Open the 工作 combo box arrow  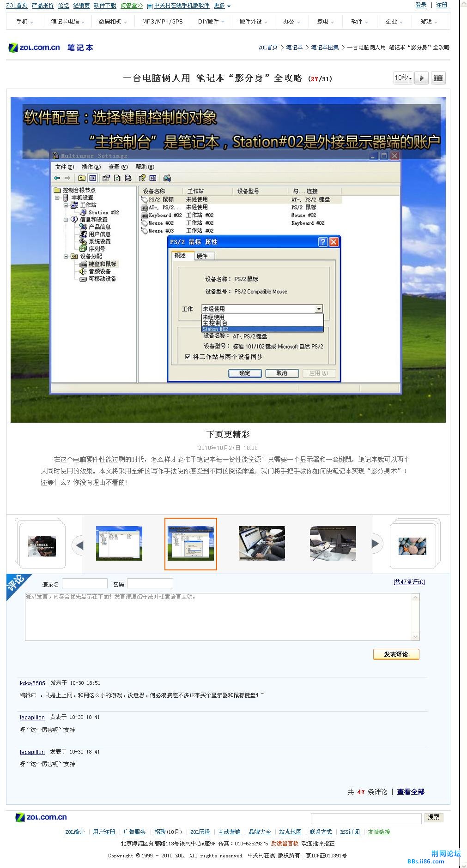click(319, 309)
